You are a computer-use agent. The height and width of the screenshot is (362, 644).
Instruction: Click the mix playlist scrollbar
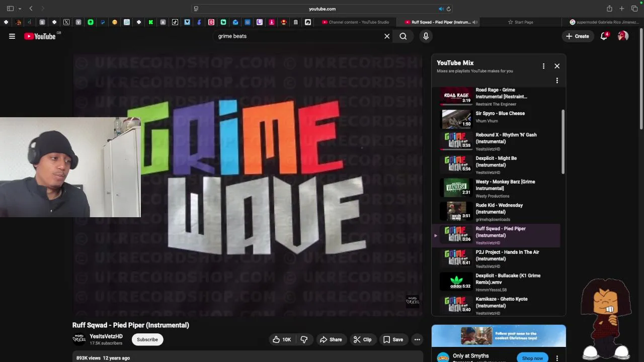(563, 142)
